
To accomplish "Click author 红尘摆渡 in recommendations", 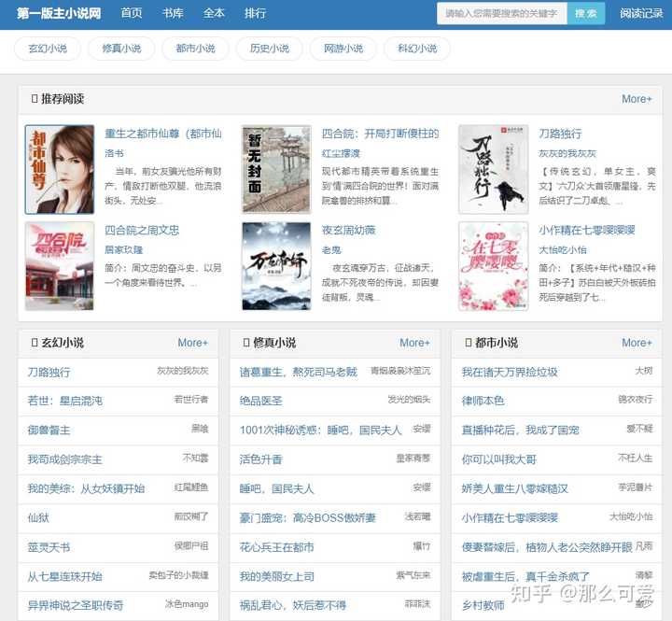I will [x=341, y=153].
